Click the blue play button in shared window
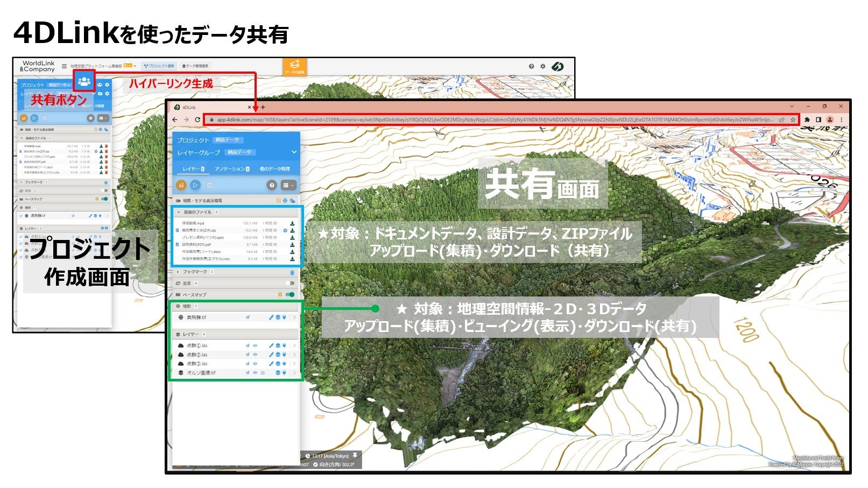This screenshot has height=488, width=868. [x=195, y=185]
